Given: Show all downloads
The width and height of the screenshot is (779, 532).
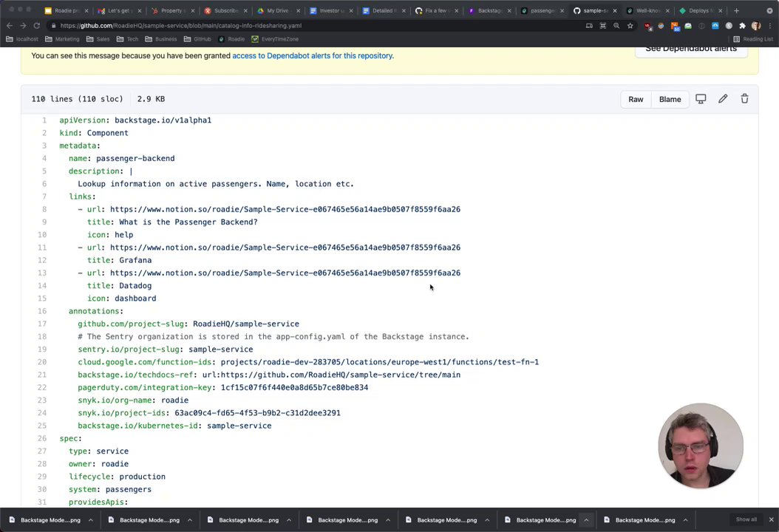Looking at the screenshot, I should [746, 519].
